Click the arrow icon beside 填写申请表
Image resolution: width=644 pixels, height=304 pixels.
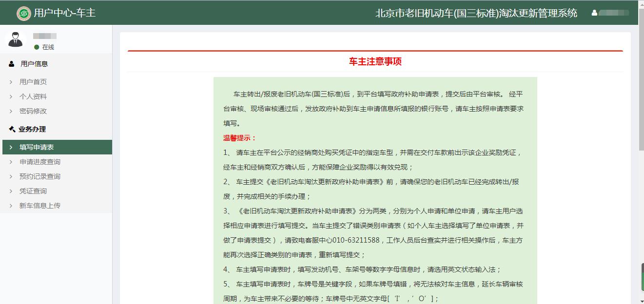[11, 147]
